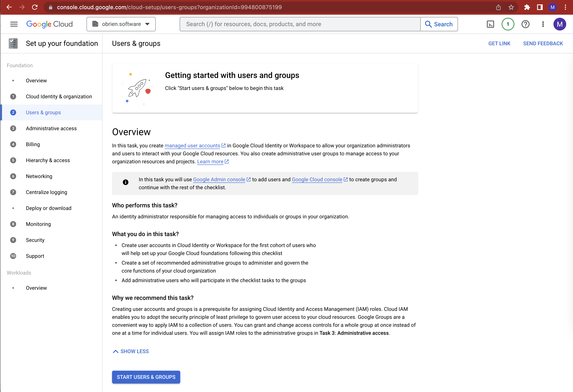Click SEND FEEDBACK

click(543, 43)
